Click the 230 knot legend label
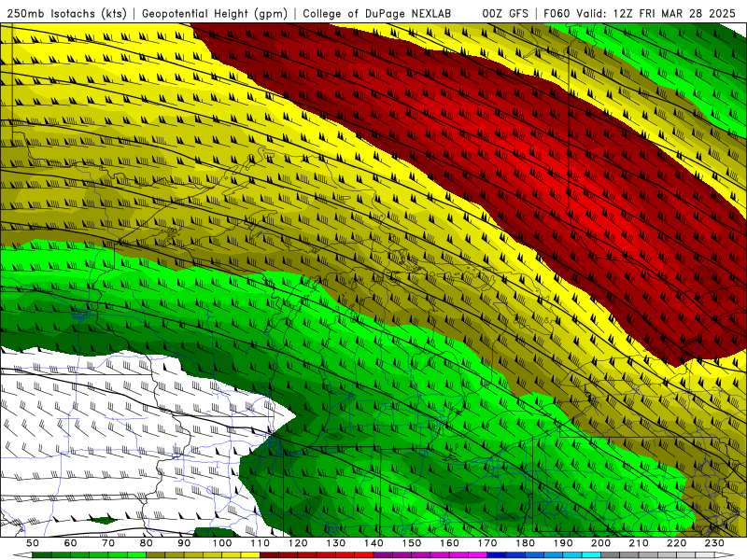Image resolution: width=747 pixels, height=560 pixels. click(714, 543)
